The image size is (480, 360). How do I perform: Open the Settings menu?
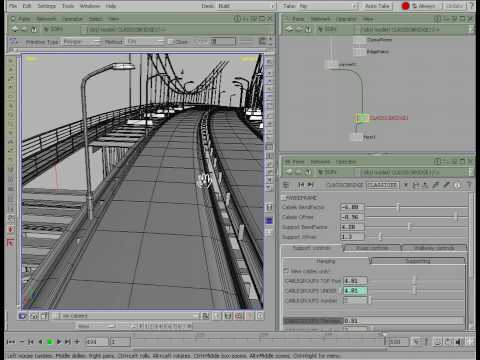coord(46,6)
